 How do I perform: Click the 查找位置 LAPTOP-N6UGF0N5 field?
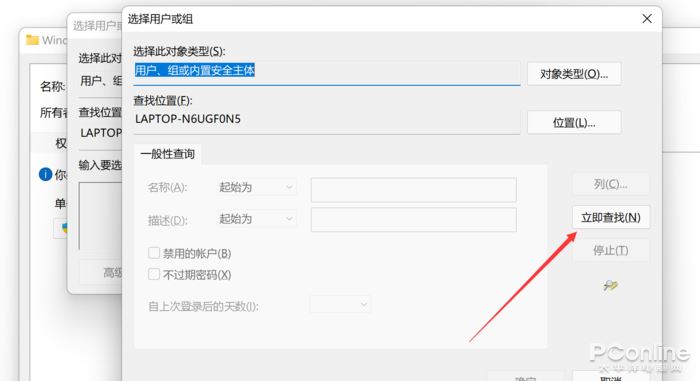tap(327, 120)
